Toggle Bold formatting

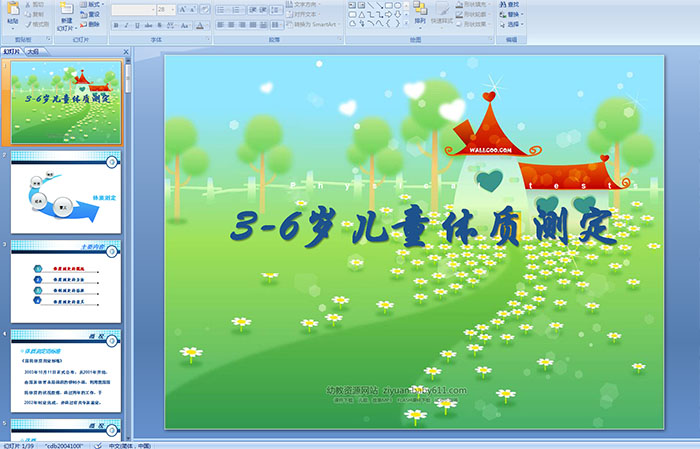[116, 25]
